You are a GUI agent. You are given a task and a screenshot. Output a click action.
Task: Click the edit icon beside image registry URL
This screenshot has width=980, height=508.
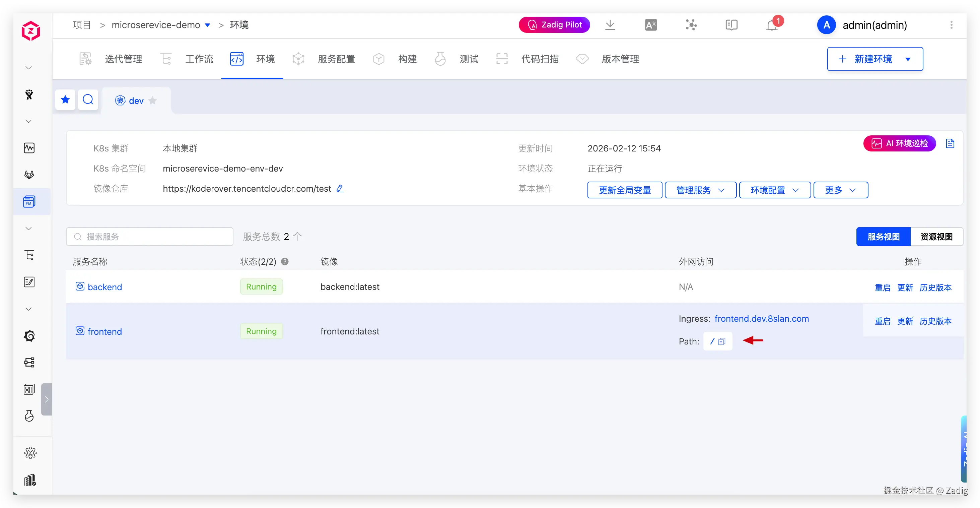(340, 189)
